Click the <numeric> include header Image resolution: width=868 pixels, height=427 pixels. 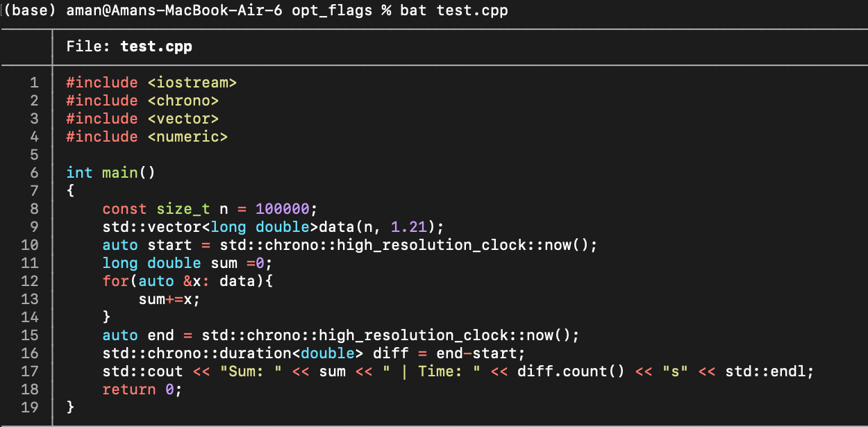(x=187, y=137)
